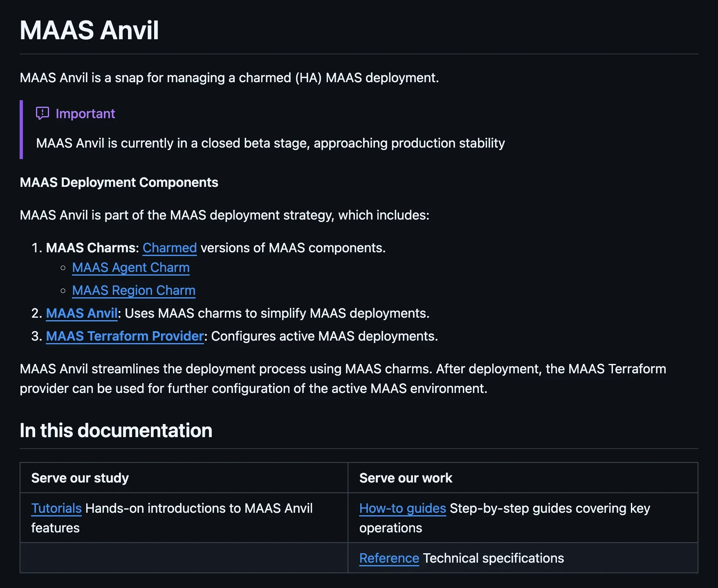
Task: Click the In this documentation heading
Action: point(116,430)
